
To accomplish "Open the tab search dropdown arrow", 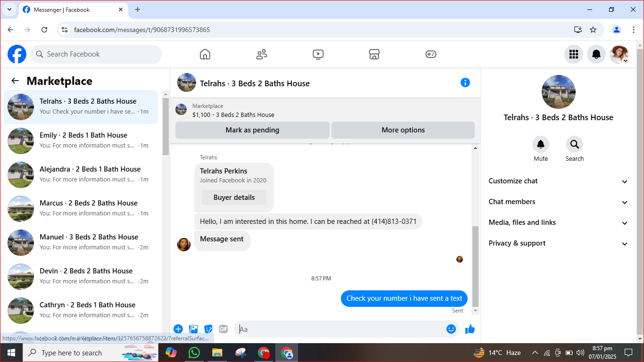I will tap(9, 9).
